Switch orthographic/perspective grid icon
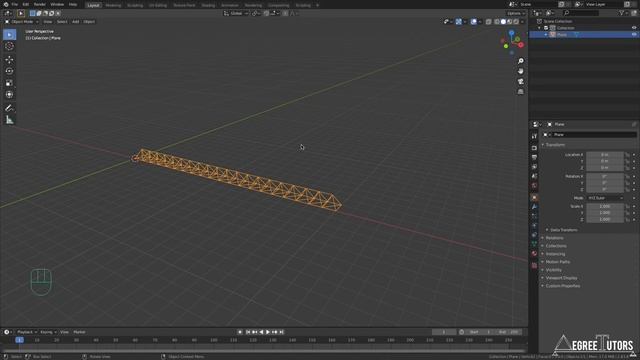 click(x=520, y=92)
